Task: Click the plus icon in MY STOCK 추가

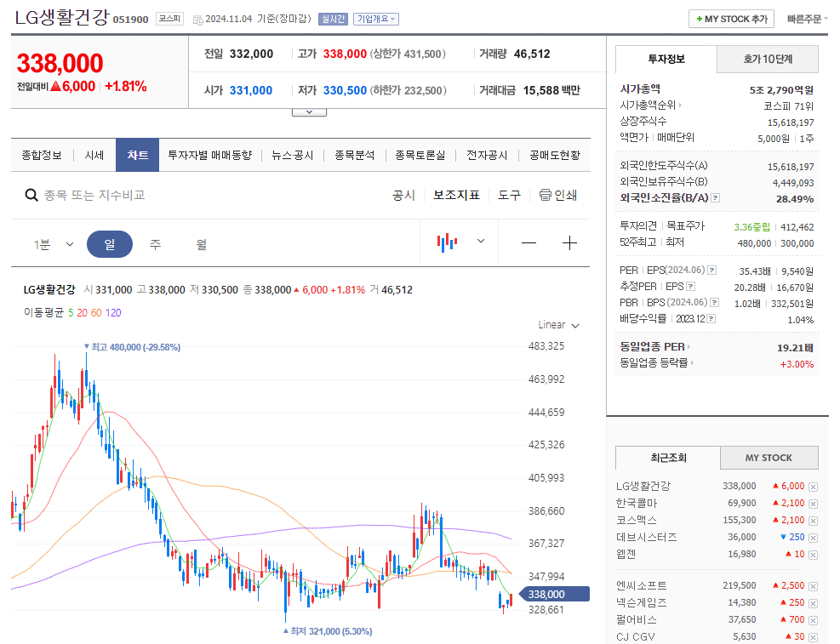Action: [x=699, y=19]
